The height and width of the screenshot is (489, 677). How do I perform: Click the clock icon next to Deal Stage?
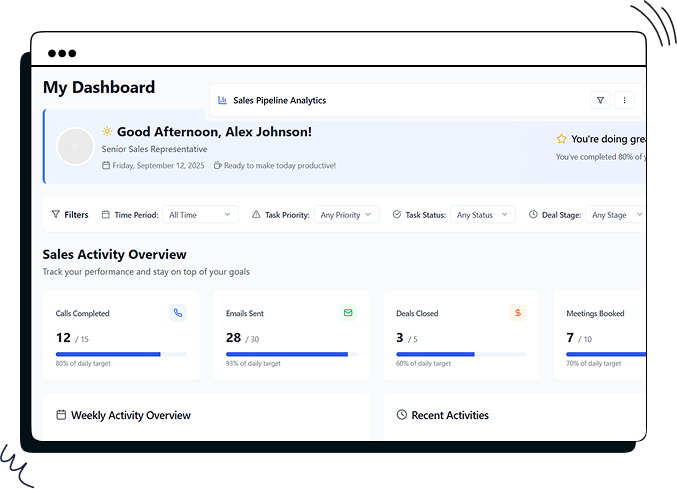(533, 214)
